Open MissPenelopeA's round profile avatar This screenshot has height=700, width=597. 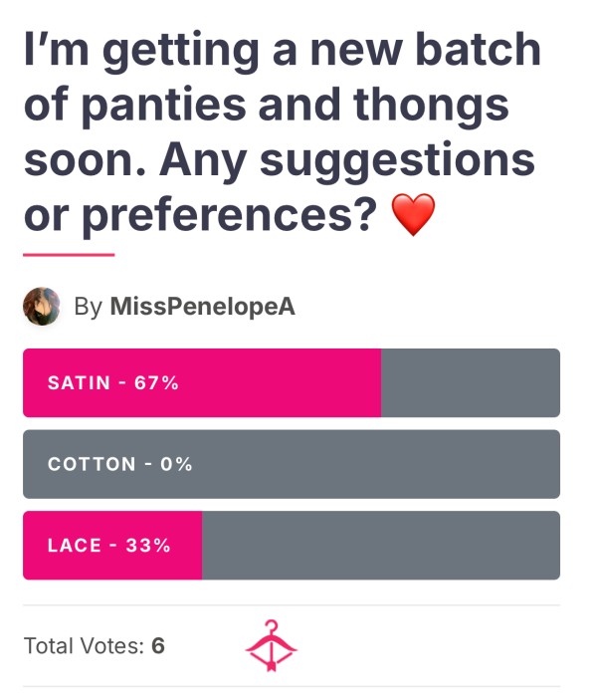click(42, 307)
